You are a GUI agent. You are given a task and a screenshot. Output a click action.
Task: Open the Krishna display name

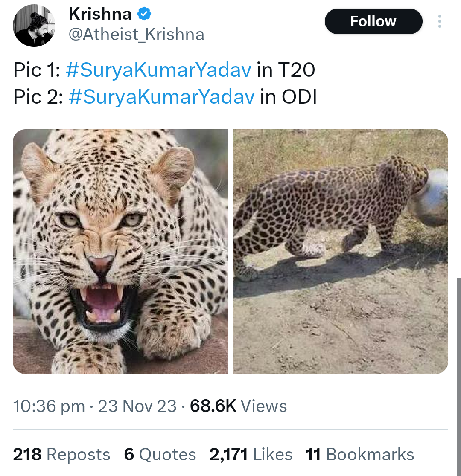pyautogui.click(x=100, y=14)
